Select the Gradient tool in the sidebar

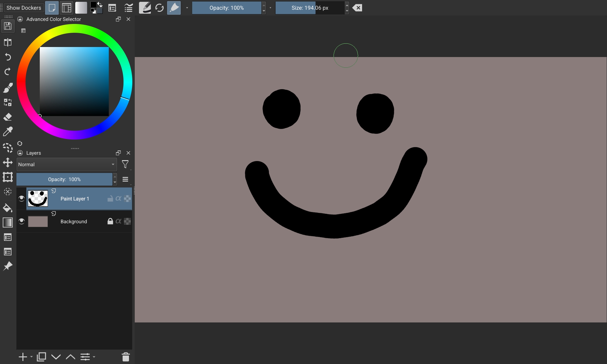8,223
